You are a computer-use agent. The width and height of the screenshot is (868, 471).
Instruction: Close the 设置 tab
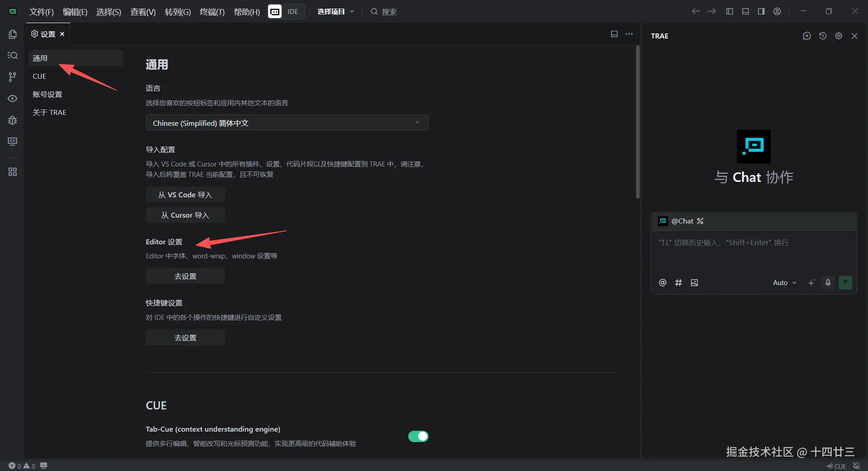pyautogui.click(x=62, y=34)
